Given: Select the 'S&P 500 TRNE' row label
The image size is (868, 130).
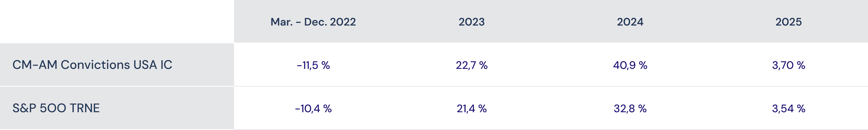Looking at the screenshot, I should click(56, 108).
